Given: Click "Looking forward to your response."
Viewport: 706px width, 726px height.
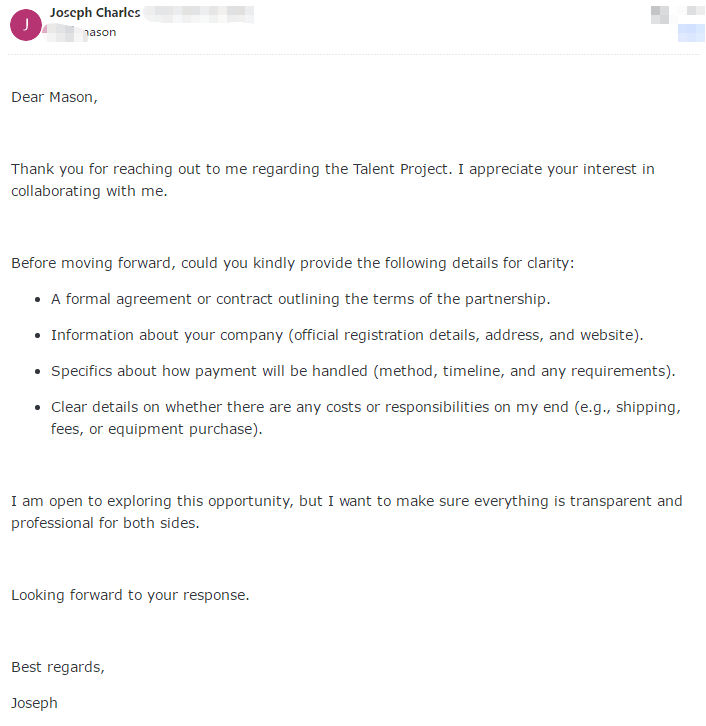Looking at the screenshot, I should tap(130, 595).
